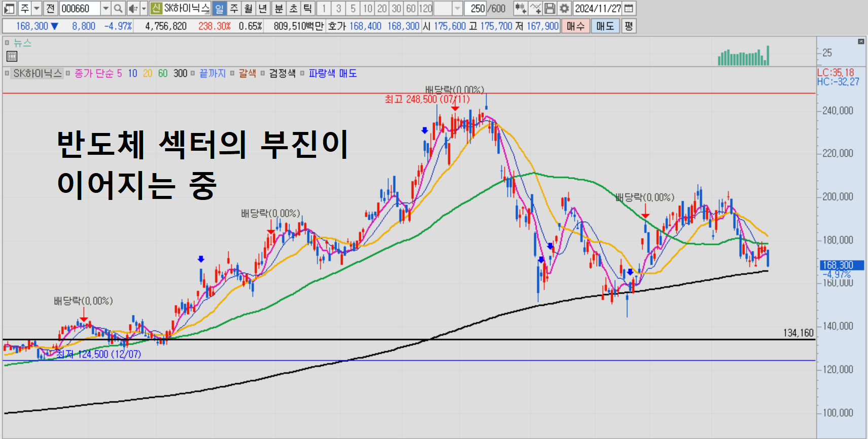The width and height of the screenshot is (868, 439).
Task: Click the black 300 moving average label
Action: 180,73
